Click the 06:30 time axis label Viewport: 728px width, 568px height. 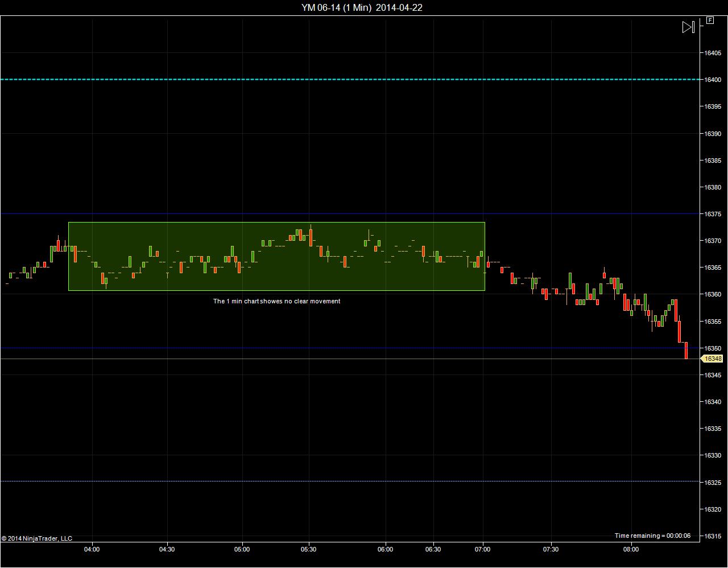pyautogui.click(x=433, y=549)
